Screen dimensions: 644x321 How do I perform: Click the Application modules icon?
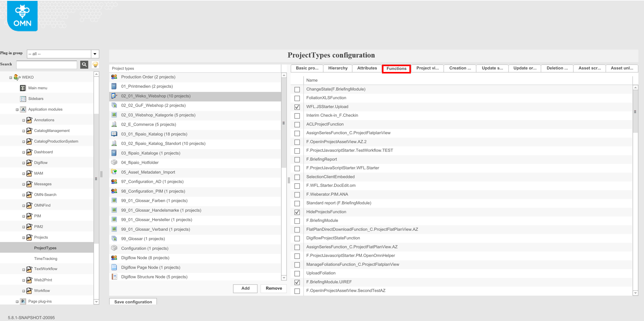(x=23, y=109)
